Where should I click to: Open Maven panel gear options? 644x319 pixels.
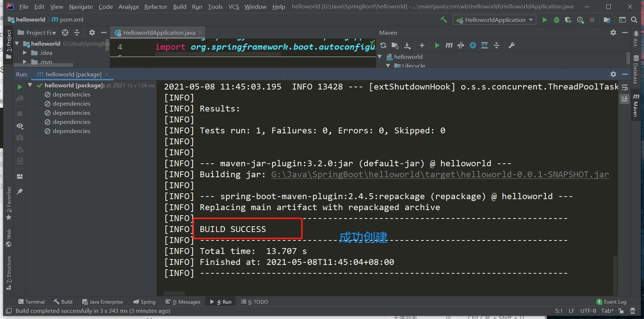(613, 33)
